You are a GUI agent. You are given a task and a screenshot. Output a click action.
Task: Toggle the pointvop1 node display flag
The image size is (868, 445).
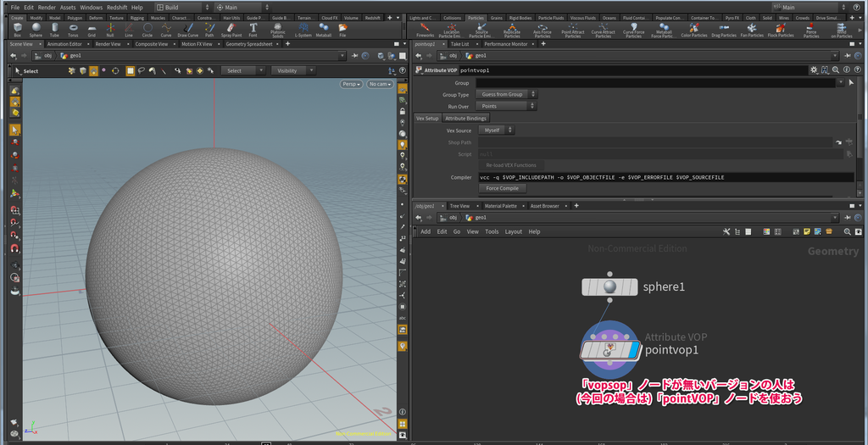pyautogui.click(x=634, y=350)
